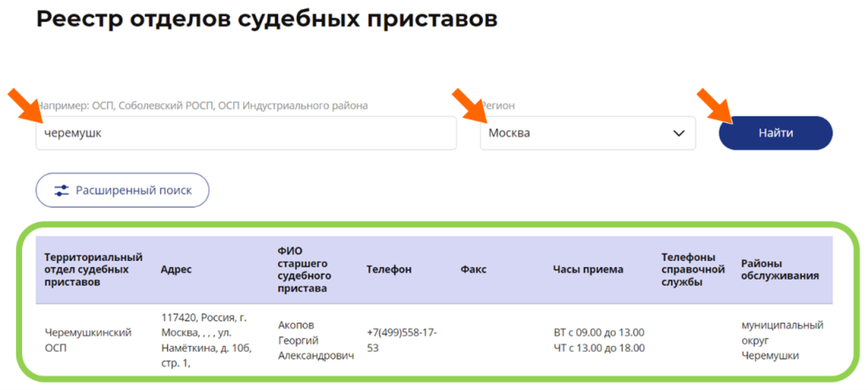Click the sliders icon in Расширенный поиск

[x=61, y=191]
